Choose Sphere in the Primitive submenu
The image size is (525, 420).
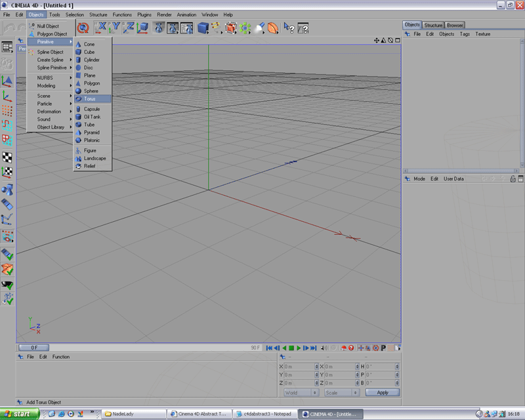pos(93,91)
